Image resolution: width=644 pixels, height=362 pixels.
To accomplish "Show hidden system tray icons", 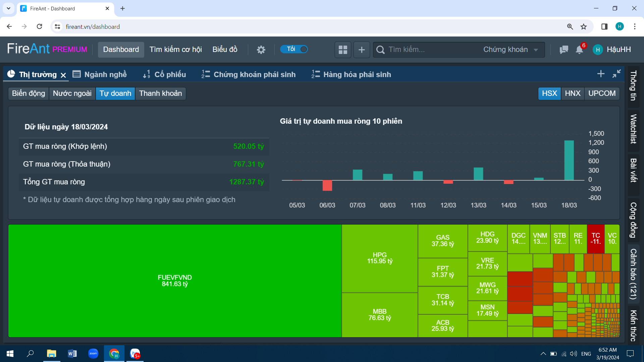I will 543,354.
